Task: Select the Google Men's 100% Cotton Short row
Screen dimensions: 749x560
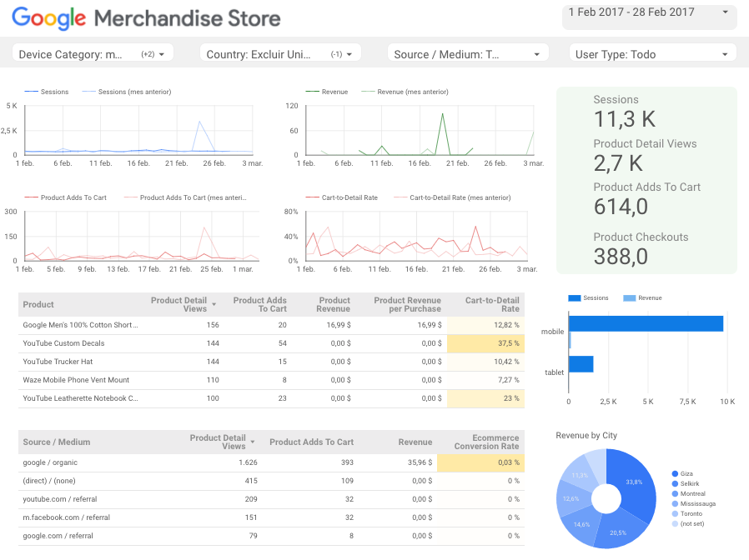Action: click(271, 325)
